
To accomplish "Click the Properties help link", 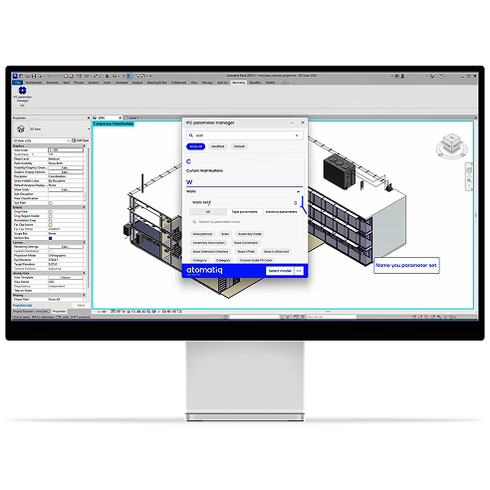I will point(22,305).
